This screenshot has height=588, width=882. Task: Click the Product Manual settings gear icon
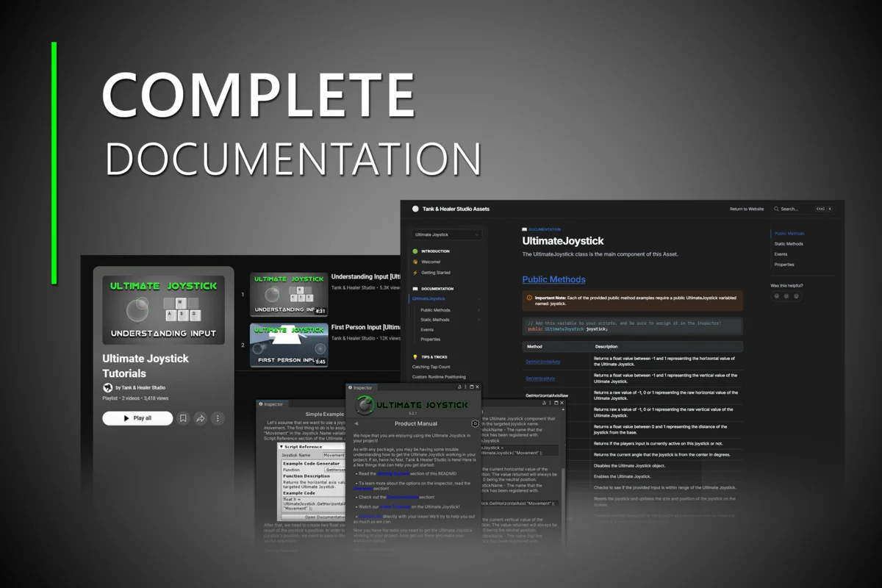click(475, 423)
